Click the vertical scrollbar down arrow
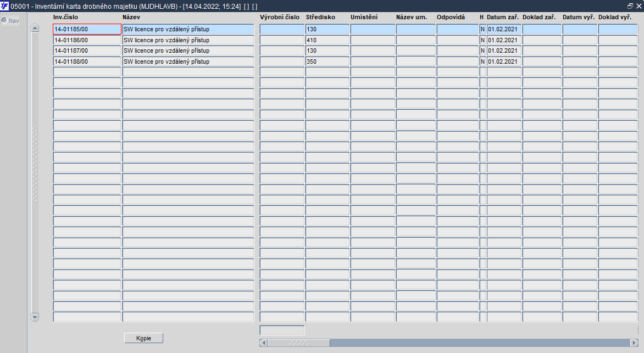This screenshot has height=353, width=644. [35, 317]
